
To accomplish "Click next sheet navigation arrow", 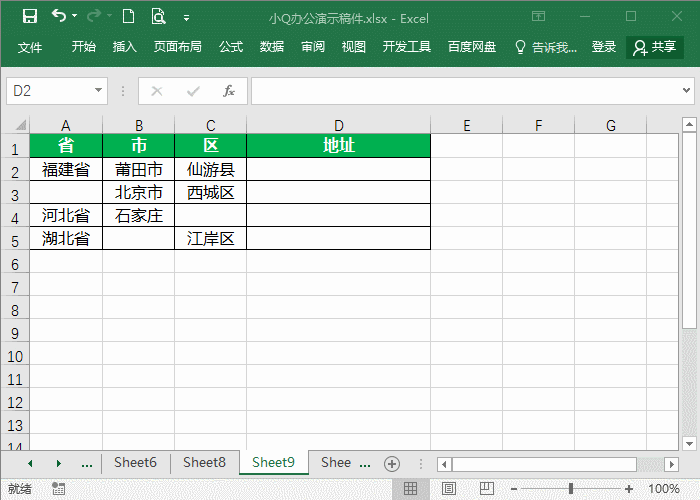I will tap(58, 464).
